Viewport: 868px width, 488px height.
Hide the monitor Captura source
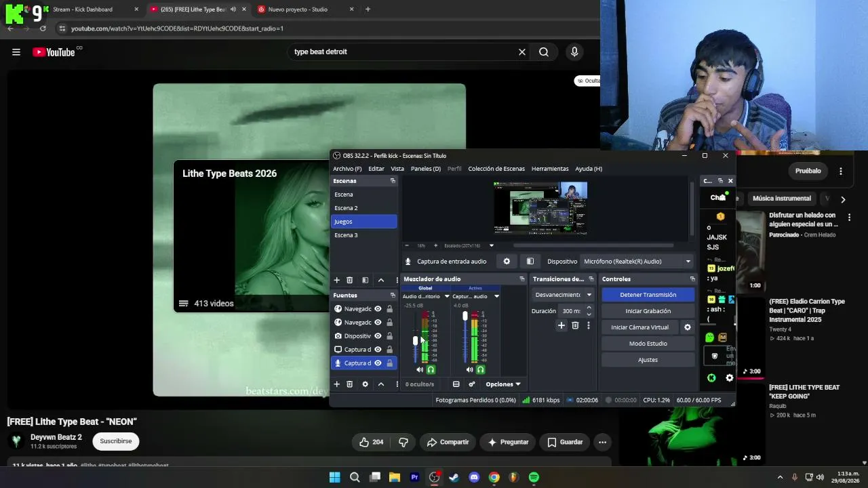click(378, 350)
